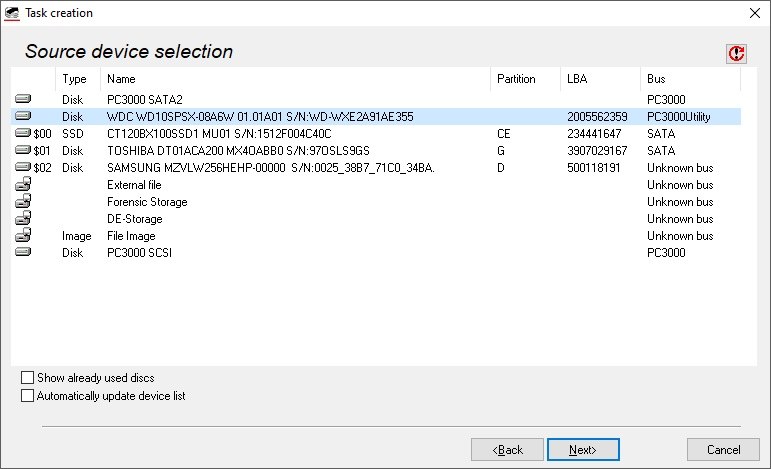Click the WDC WD10SPSX drive icon
The image size is (771, 469).
(x=23, y=117)
